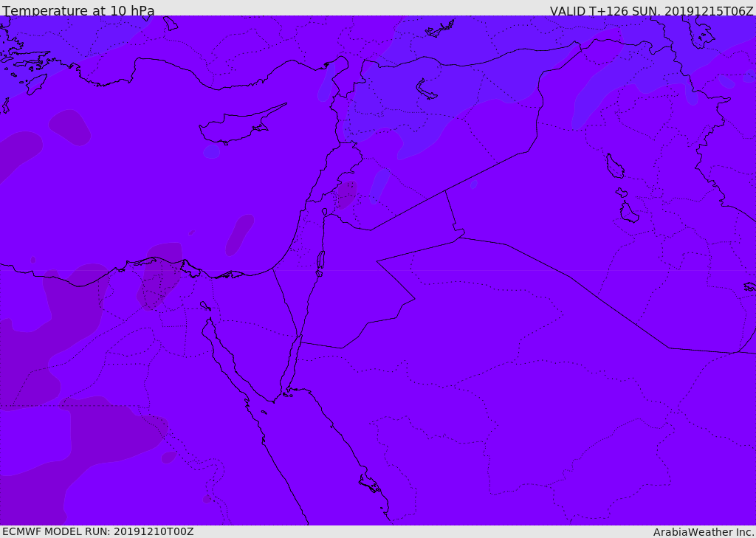The image size is (756, 538).
Task: Click the 'Temperature at 10 hPa' title text
Action: (78, 10)
